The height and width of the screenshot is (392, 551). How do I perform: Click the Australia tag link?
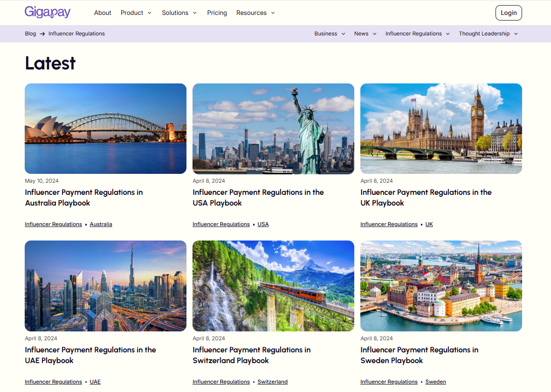click(x=101, y=224)
